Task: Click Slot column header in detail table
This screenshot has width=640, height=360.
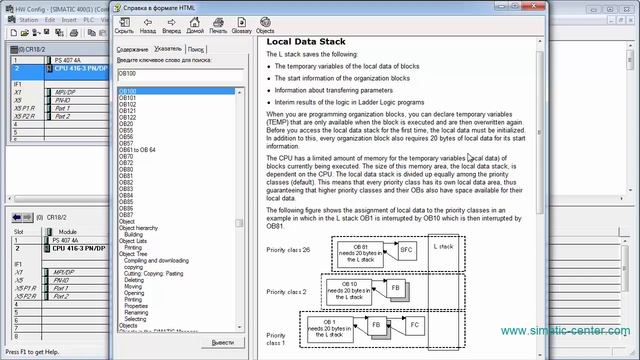Action: (26, 232)
